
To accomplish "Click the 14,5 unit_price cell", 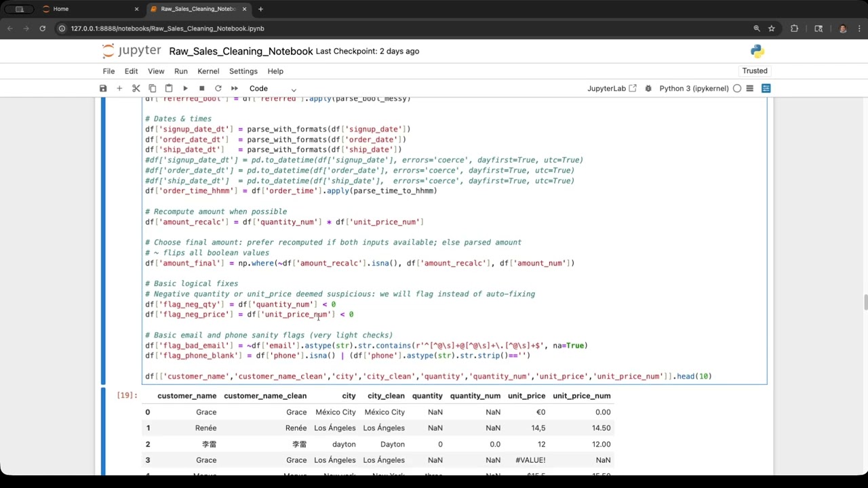I will coord(538,428).
